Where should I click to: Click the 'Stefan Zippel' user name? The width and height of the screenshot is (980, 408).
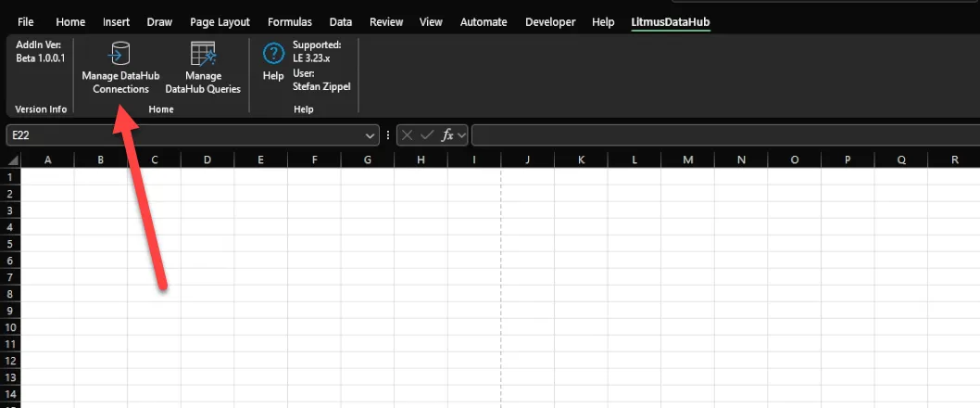pos(321,86)
